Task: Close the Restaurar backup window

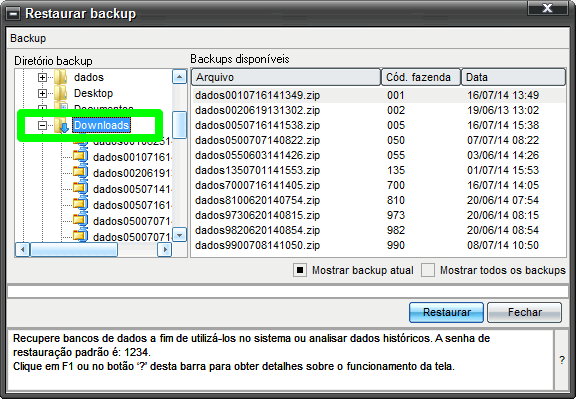Action: [547, 8]
